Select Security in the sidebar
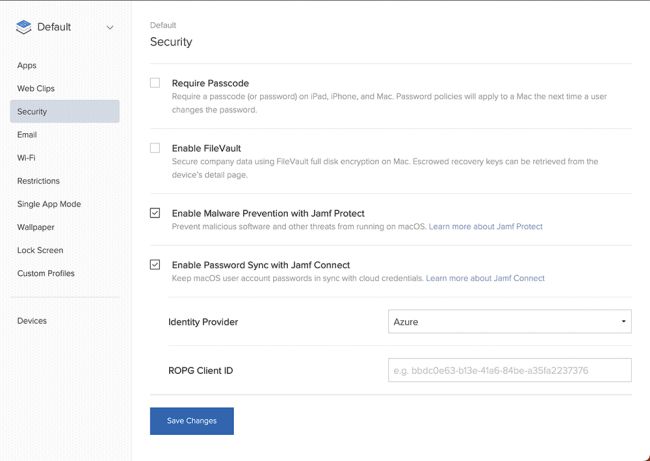650x461 pixels. 65,111
